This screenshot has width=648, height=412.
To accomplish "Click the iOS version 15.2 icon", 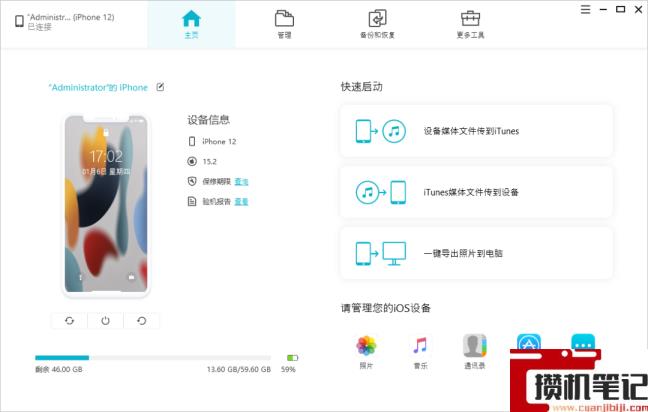I will point(192,161).
